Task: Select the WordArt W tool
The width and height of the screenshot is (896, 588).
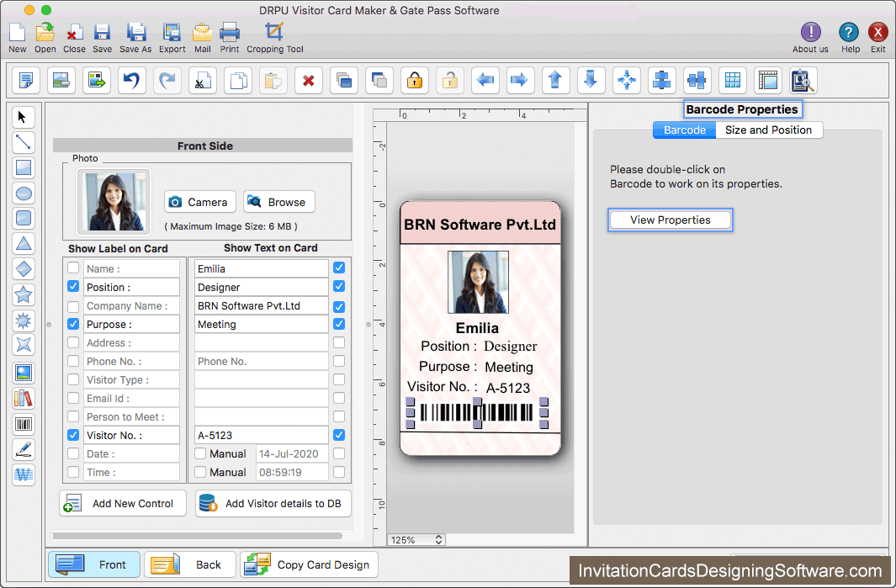Action: (23, 474)
